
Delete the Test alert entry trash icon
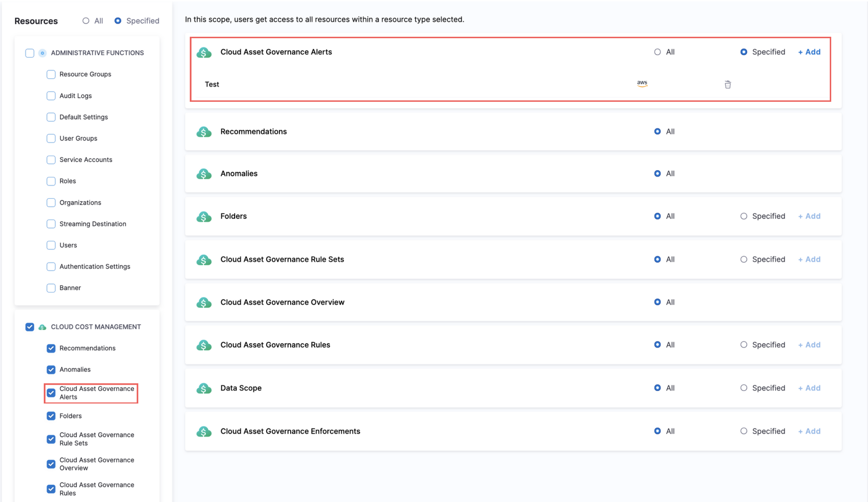pyautogui.click(x=728, y=85)
